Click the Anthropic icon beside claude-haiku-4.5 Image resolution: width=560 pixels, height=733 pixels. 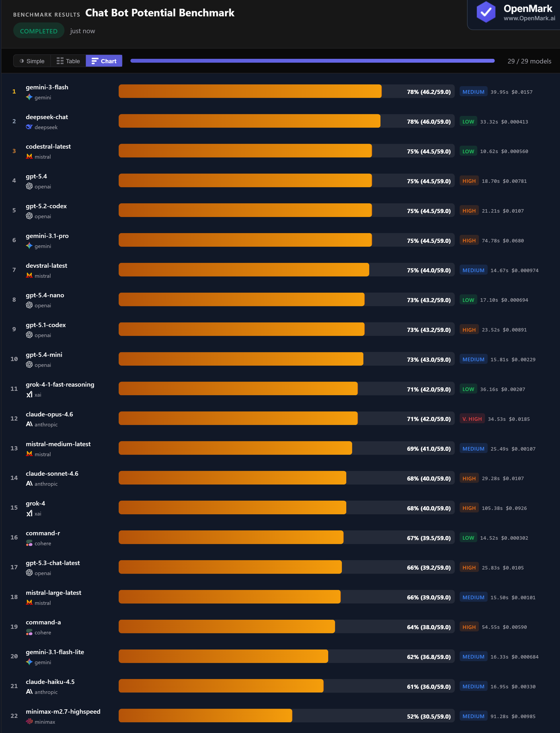tap(29, 692)
